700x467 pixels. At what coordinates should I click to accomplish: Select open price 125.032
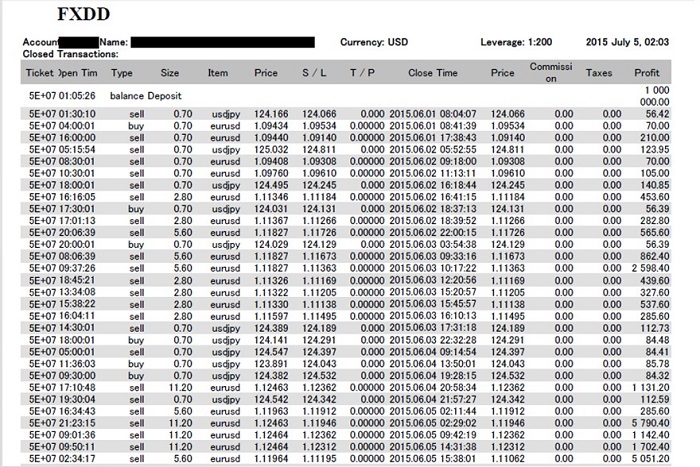271,150
